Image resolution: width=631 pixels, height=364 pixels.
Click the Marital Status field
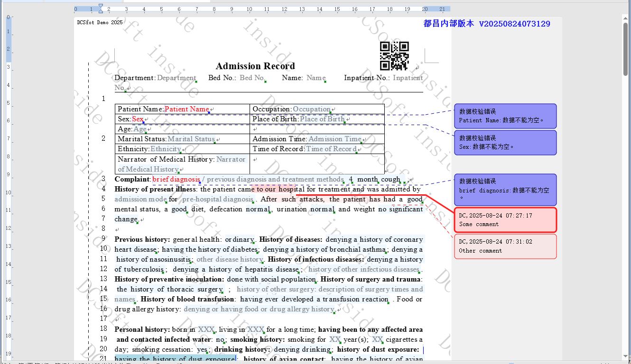coord(191,139)
